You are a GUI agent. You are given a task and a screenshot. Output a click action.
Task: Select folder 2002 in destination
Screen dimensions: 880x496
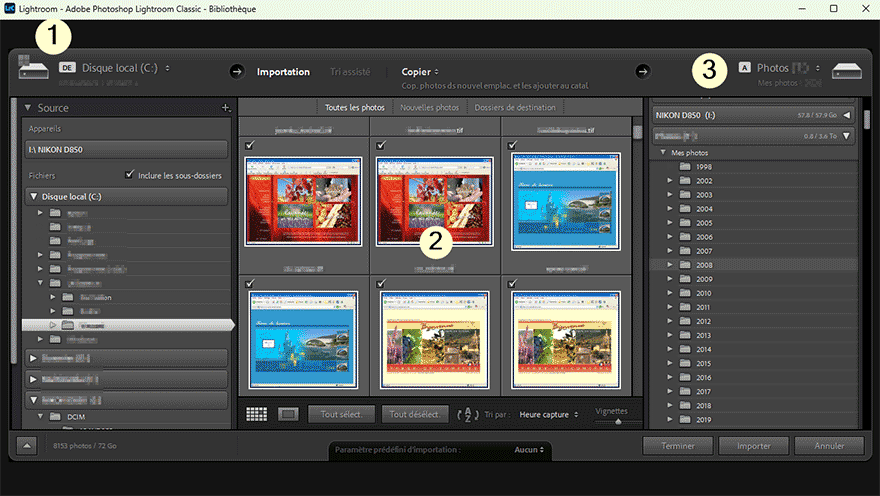pos(704,181)
